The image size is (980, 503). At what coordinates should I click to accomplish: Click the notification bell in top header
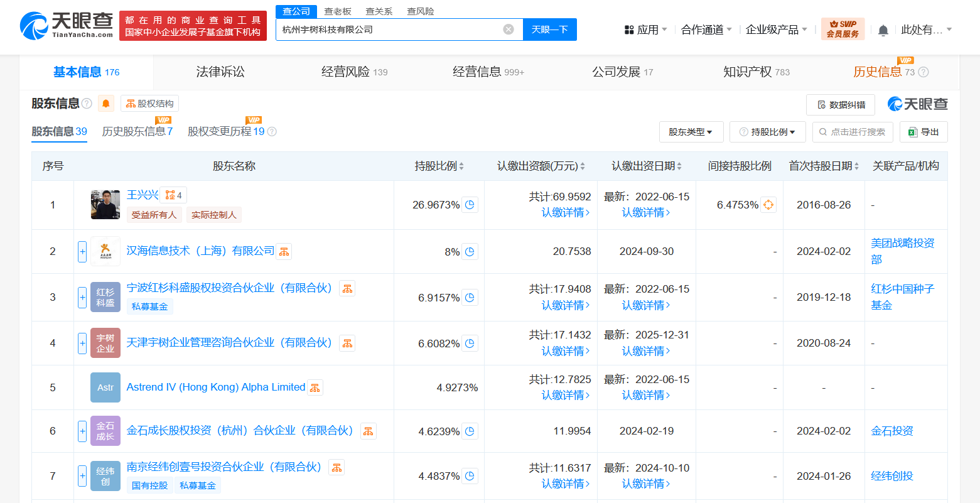click(883, 30)
